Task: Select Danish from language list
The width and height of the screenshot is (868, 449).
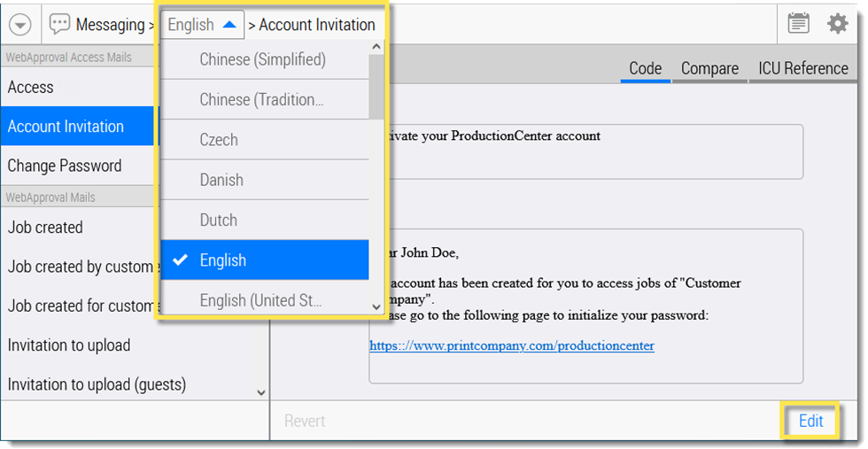Action: tap(265, 180)
